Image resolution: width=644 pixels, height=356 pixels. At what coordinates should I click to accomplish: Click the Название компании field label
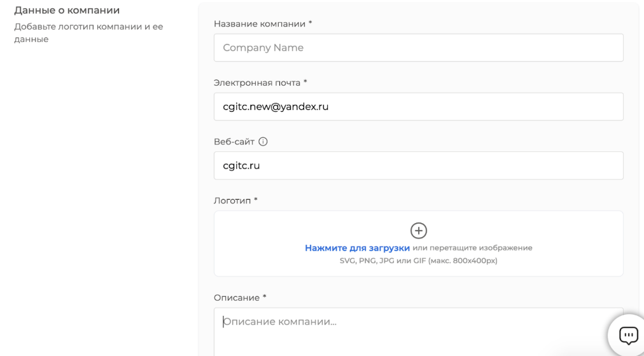[260, 24]
